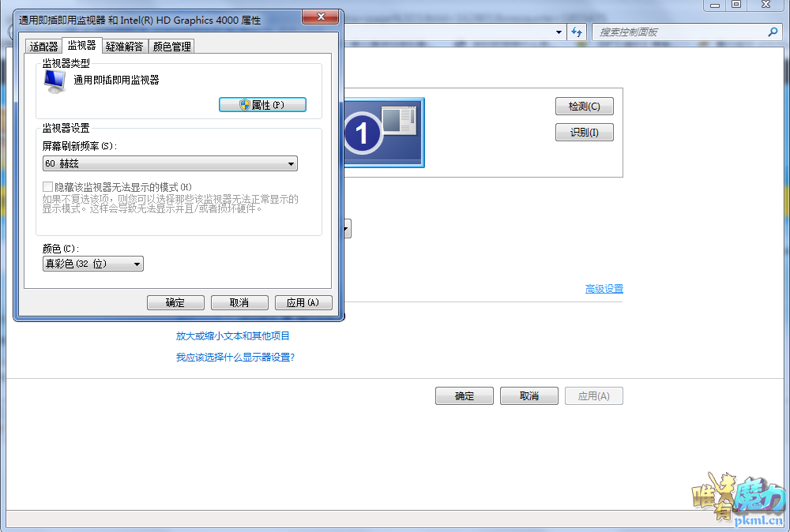Image resolution: width=790 pixels, height=532 pixels.
Task: Expand the 颜色 真彩色(32 位) dropdown
Action: [93, 264]
